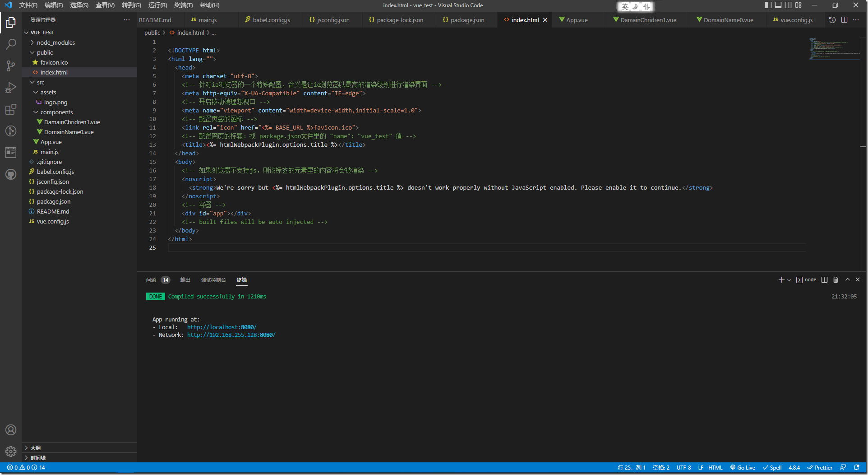The width and height of the screenshot is (868, 475).
Task: Select the node terminal instance label
Action: click(806, 280)
